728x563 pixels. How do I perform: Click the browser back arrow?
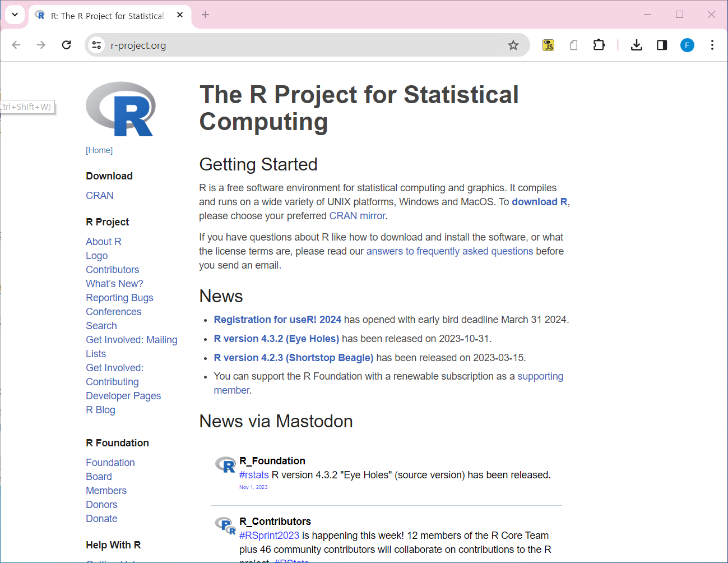point(16,45)
